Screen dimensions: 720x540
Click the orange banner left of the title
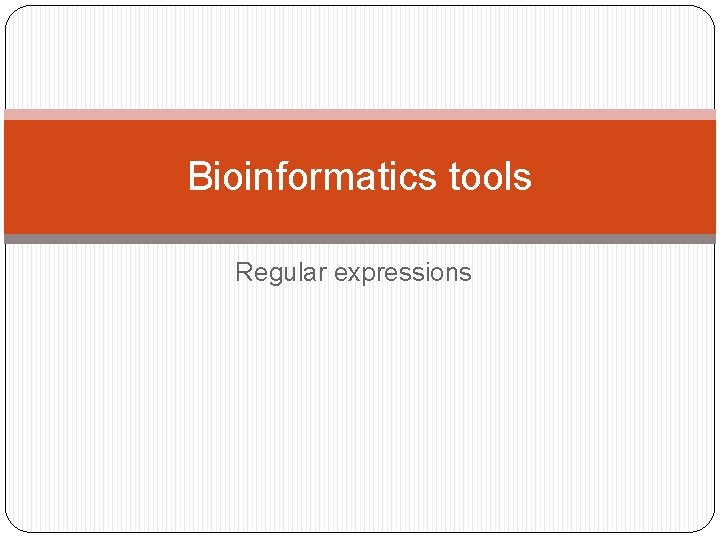point(90,177)
